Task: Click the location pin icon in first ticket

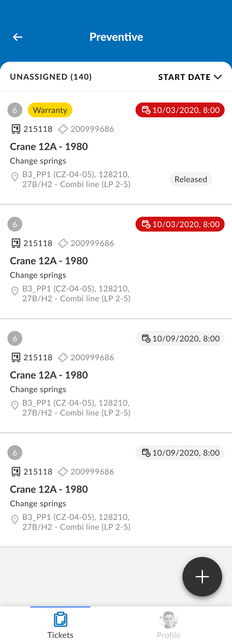Action: pyautogui.click(x=15, y=177)
